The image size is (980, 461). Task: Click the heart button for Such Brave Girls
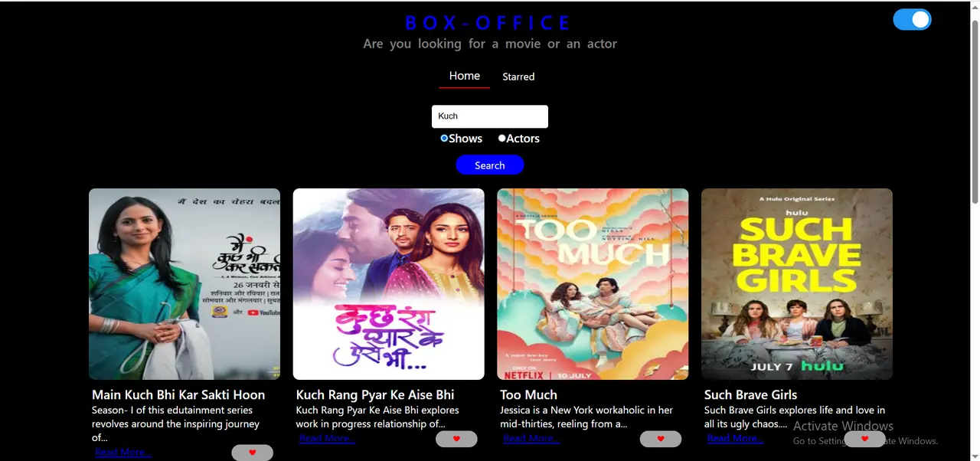point(864,439)
